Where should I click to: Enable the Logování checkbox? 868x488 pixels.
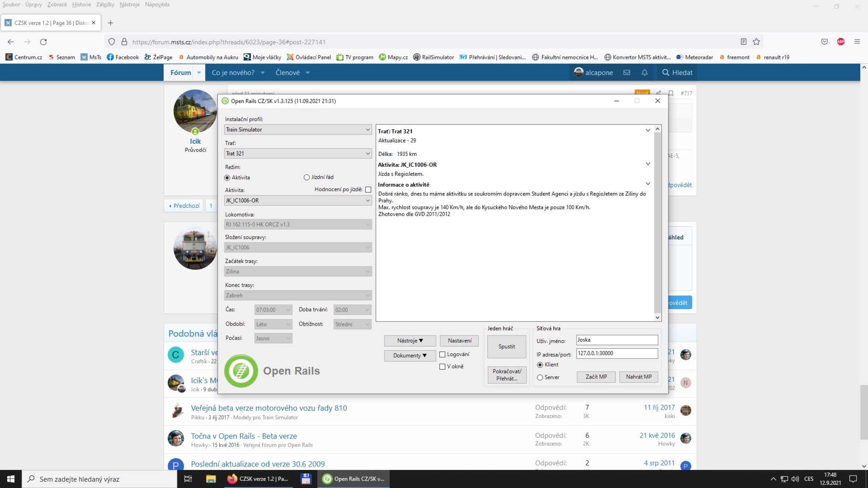[442, 355]
